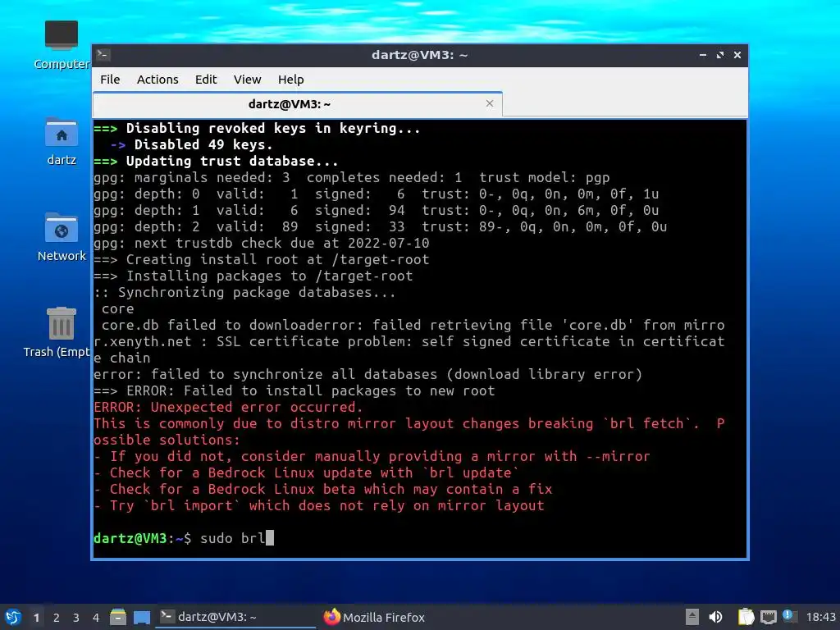Image resolution: width=840 pixels, height=630 pixels.
Task: Click the 18:43 clock
Action: pos(820,617)
